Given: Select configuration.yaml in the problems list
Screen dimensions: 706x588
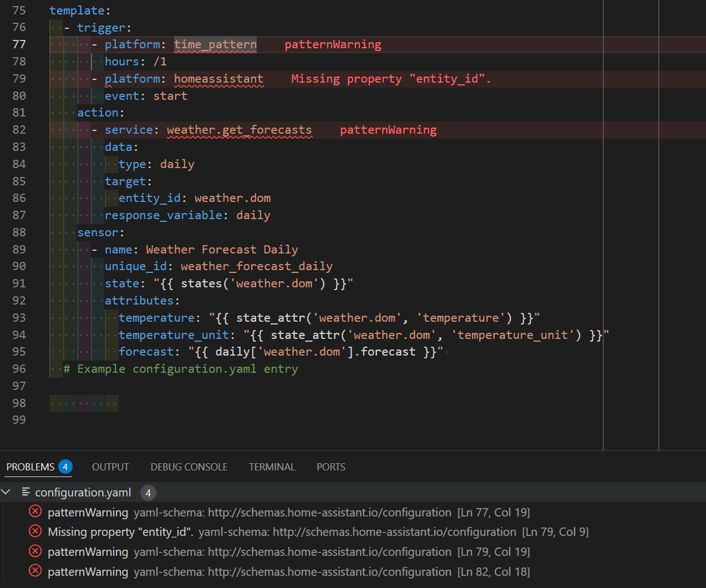Looking at the screenshot, I should 83,493.
